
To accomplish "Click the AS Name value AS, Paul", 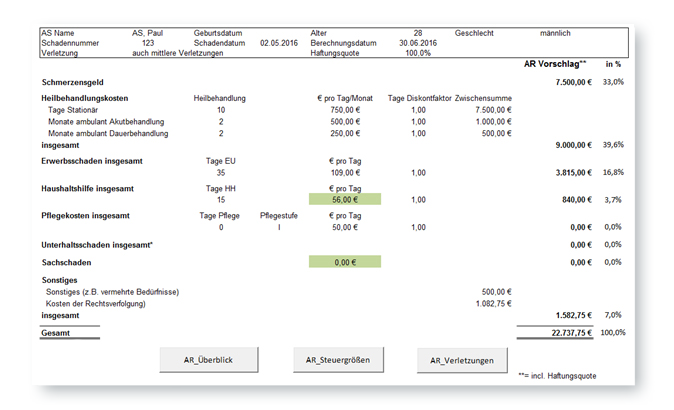I will tap(148, 33).
